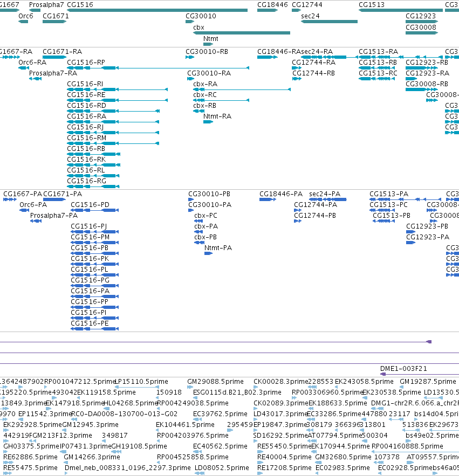Click protein CG1516-PJ
The height and width of the screenshot is (476, 459).
95,232
